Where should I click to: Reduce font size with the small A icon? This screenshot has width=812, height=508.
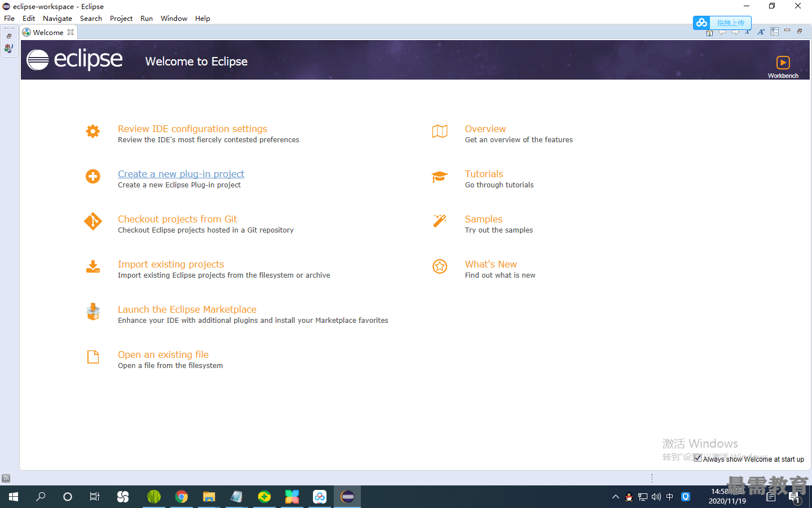click(x=748, y=32)
